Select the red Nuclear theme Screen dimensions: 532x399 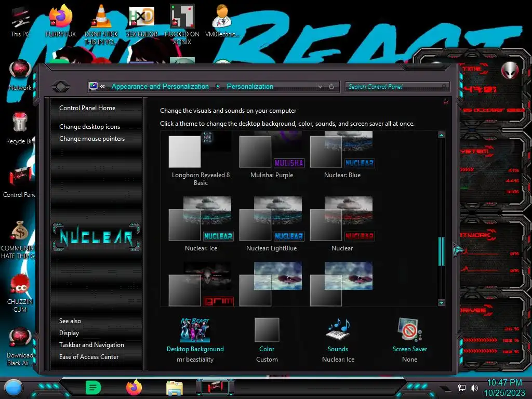tap(342, 224)
